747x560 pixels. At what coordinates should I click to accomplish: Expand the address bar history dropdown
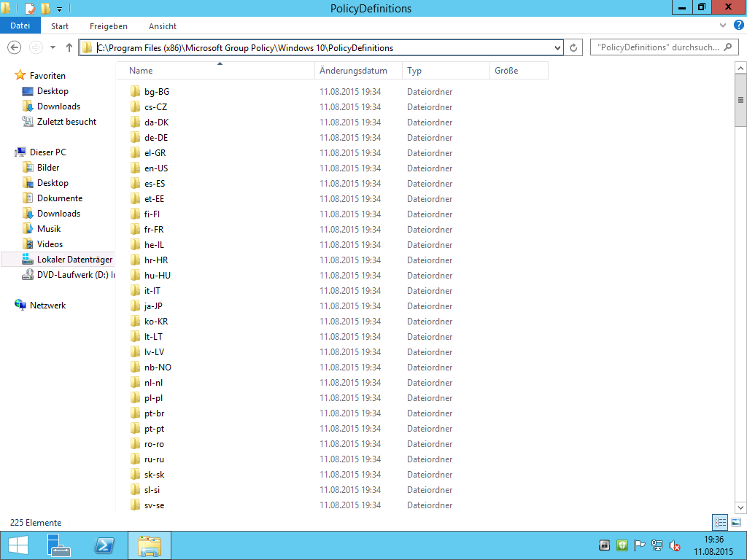558,48
